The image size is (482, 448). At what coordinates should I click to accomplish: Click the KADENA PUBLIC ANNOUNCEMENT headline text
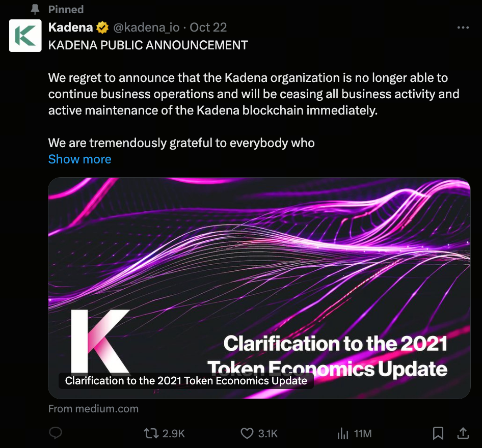pos(148,45)
